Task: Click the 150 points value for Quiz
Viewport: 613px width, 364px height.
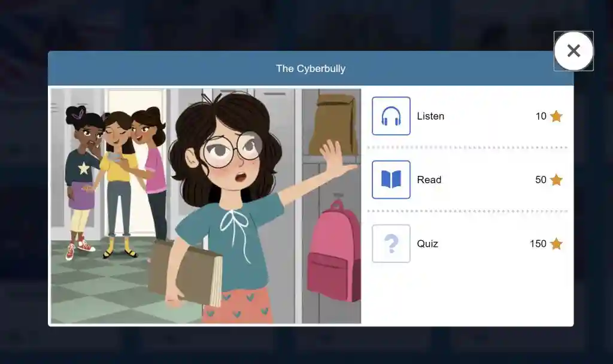Action: [538, 244]
